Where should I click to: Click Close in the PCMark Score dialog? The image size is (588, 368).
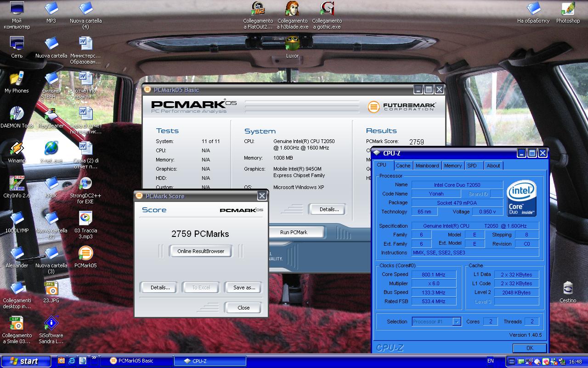(x=244, y=308)
